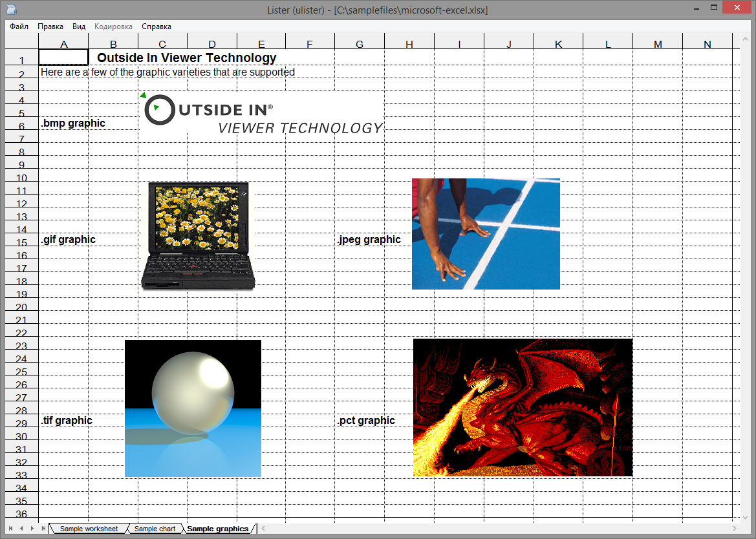Screen dimensions: 756x539
Task: Click the next sheet arrow
Action: 32,529
